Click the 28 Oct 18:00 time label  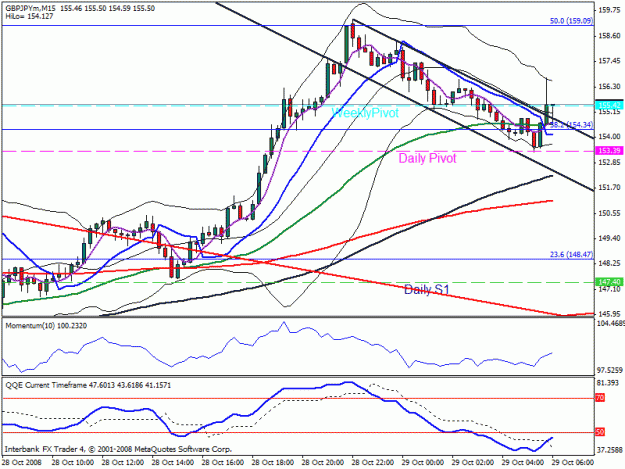[x=273, y=463]
